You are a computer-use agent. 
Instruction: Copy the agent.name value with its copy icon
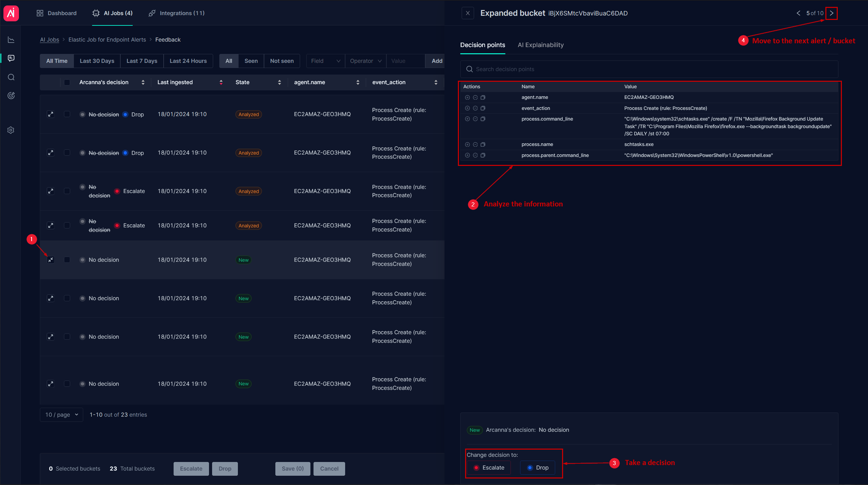(483, 98)
